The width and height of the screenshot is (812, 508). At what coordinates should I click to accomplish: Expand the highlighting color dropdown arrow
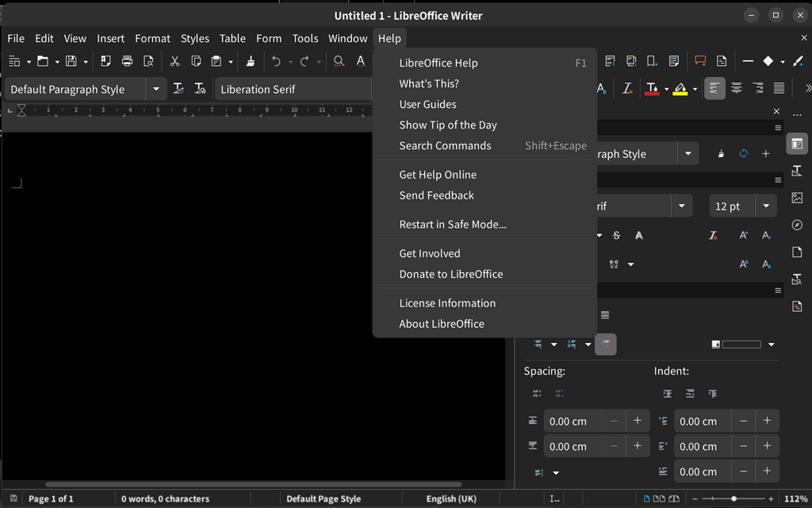[x=694, y=88]
